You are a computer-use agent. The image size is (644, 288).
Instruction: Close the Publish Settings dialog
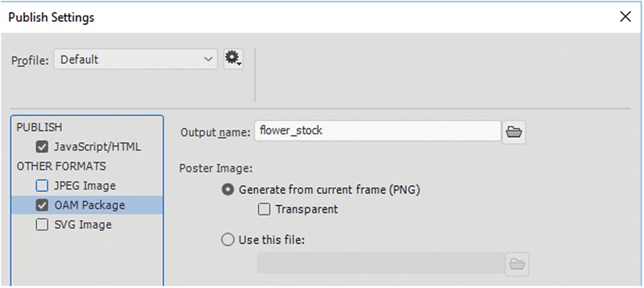pyautogui.click(x=625, y=17)
